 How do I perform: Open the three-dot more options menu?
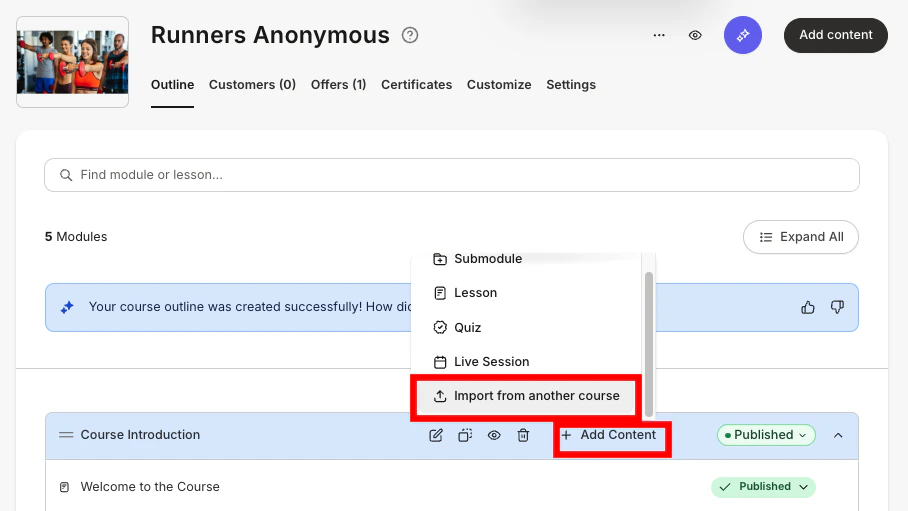(659, 35)
